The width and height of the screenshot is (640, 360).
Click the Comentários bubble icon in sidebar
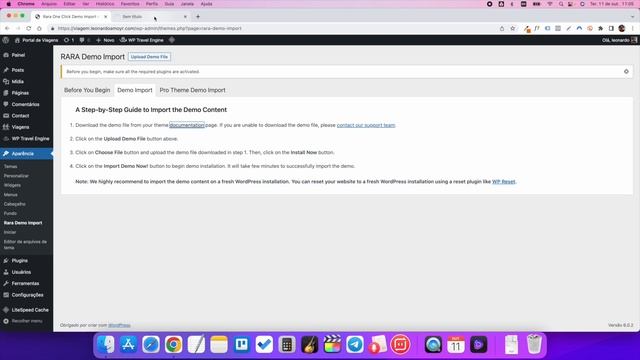click(6, 104)
